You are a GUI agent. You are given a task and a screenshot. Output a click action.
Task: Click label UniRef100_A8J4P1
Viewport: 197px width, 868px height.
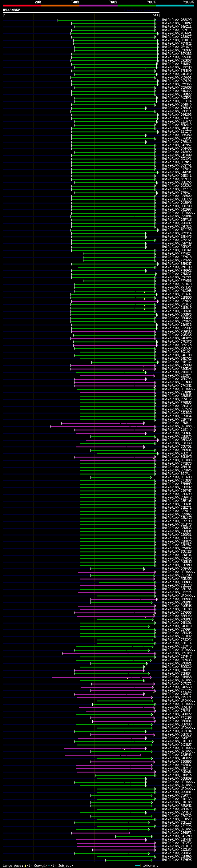click(177, 33)
